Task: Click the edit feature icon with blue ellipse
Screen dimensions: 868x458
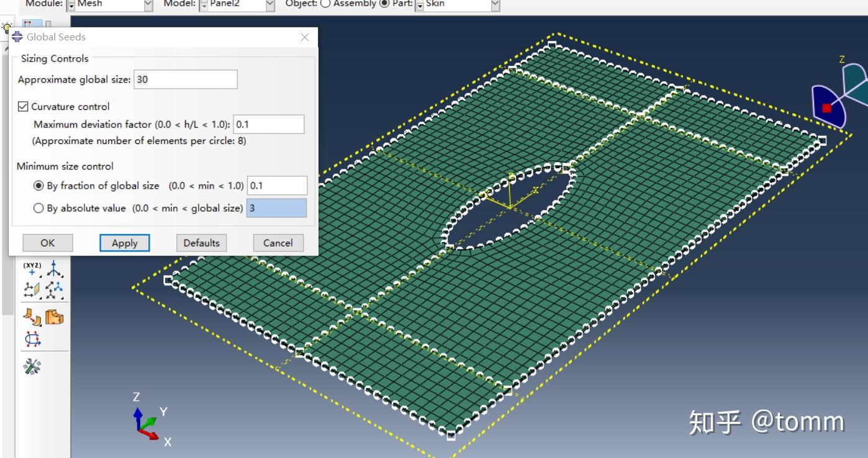Action: coord(32,338)
